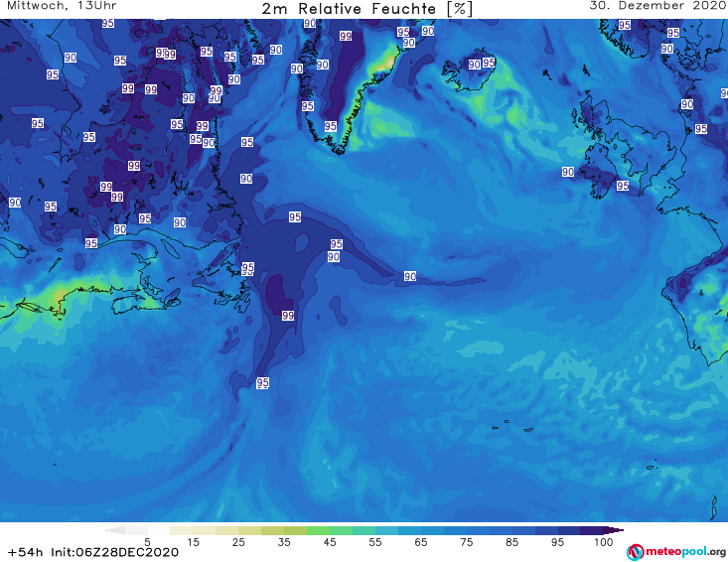Click the "90" label just west of Ireland

click(568, 172)
